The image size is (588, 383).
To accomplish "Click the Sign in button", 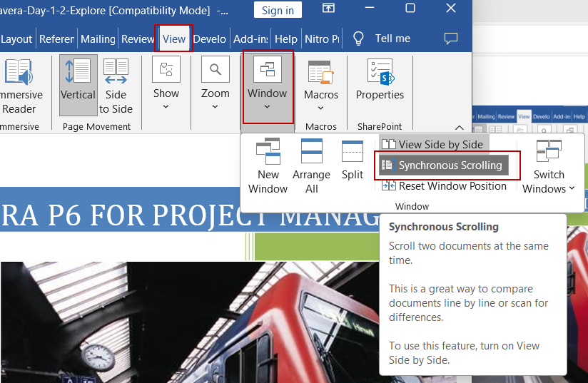I will (x=278, y=10).
